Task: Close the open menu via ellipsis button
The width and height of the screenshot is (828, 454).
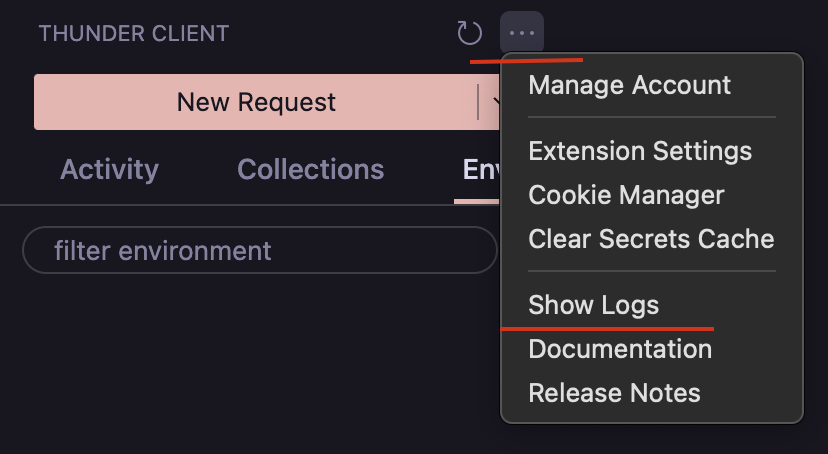Action: coord(522,33)
